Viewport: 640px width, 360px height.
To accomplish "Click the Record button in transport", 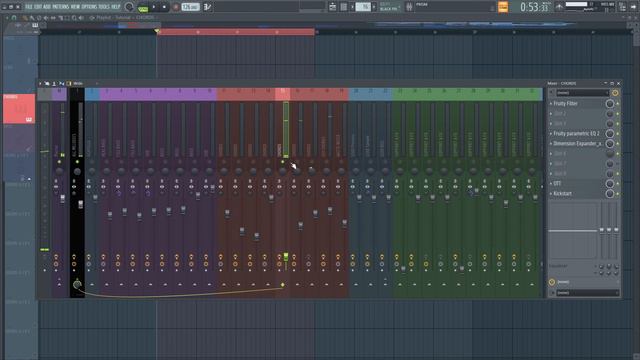I will click(x=176, y=7).
